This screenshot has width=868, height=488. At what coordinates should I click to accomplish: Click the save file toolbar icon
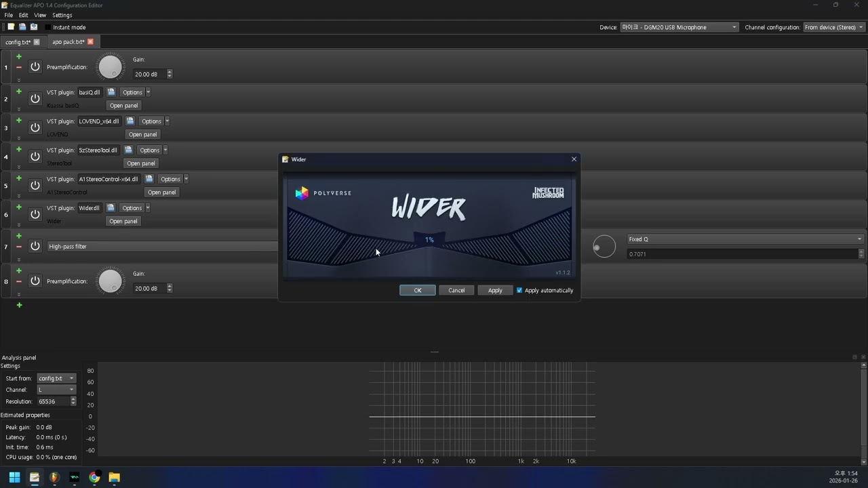click(x=34, y=27)
